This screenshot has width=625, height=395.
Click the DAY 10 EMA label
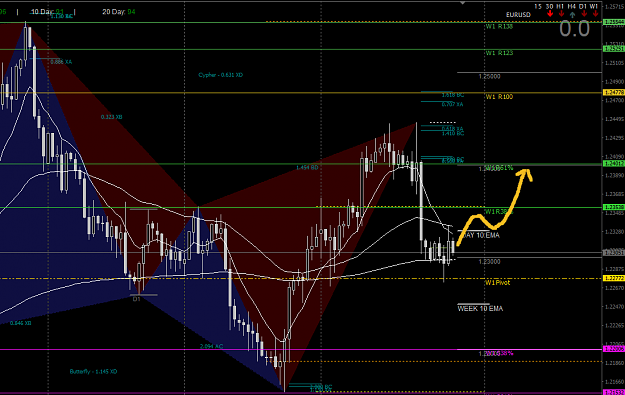coord(481,235)
